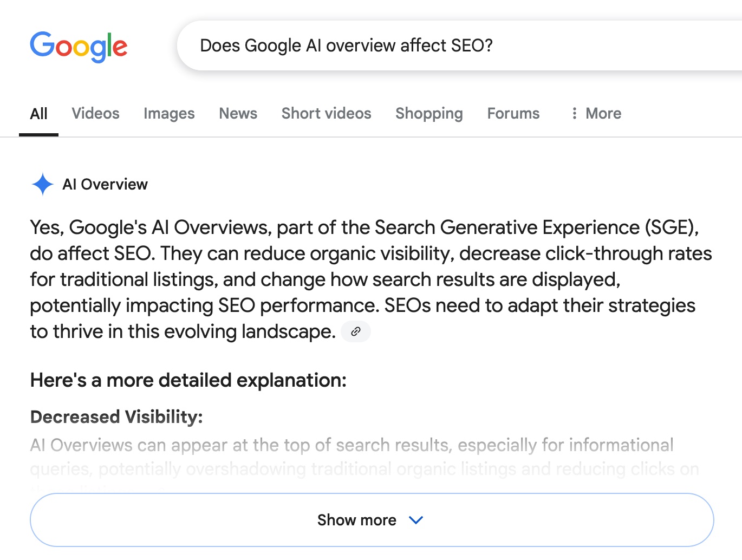Select the All results tab
Screen dimensions: 742x560
(39, 114)
